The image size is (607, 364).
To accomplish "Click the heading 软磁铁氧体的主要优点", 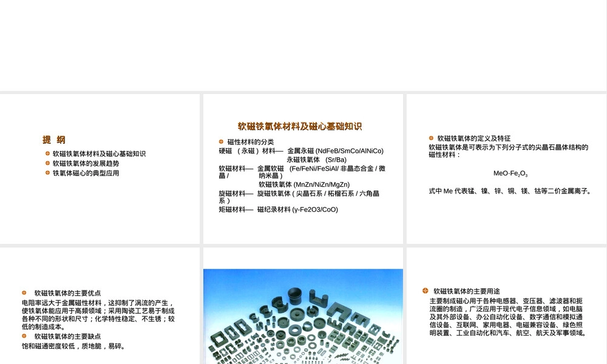I will click(67, 293).
